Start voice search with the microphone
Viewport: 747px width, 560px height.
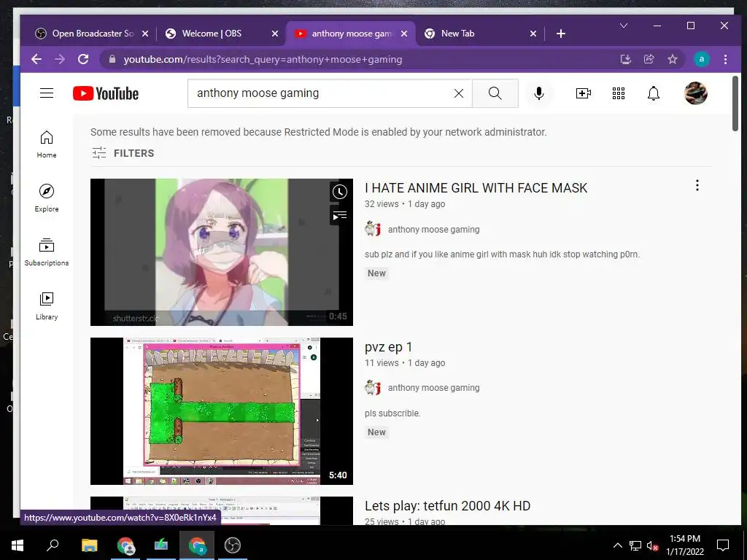[x=539, y=93]
